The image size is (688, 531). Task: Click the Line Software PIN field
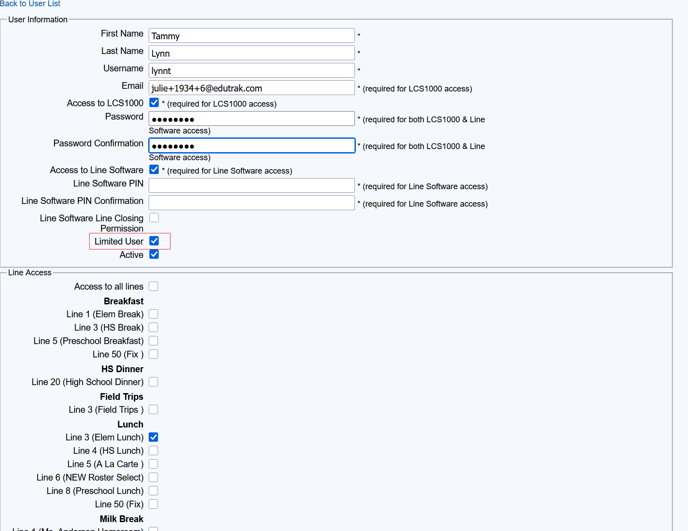pyautogui.click(x=251, y=185)
